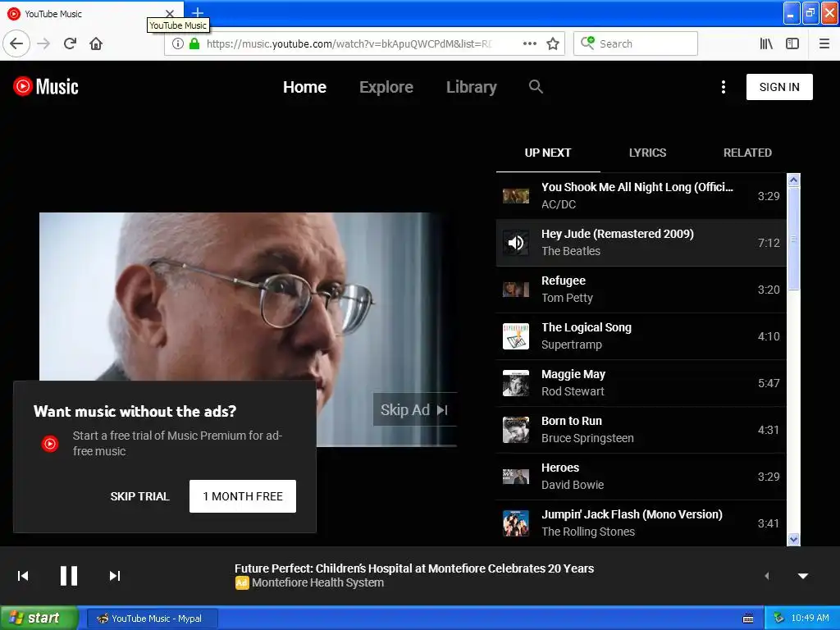Open page actions three-dot menu in URL bar

tap(529, 43)
